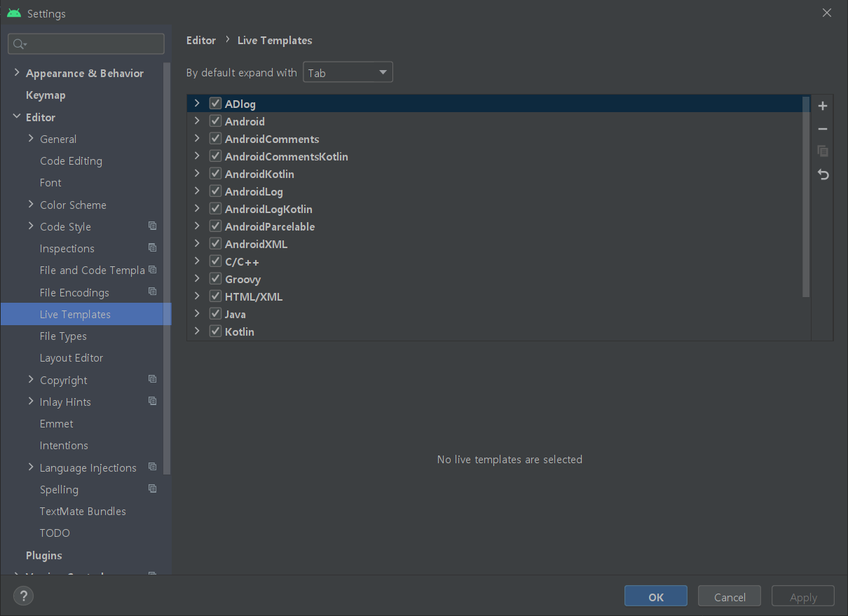This screenshot has width=848, height=616.
Task: Click the search magnifier icon
Action: (x=20, y=44)
